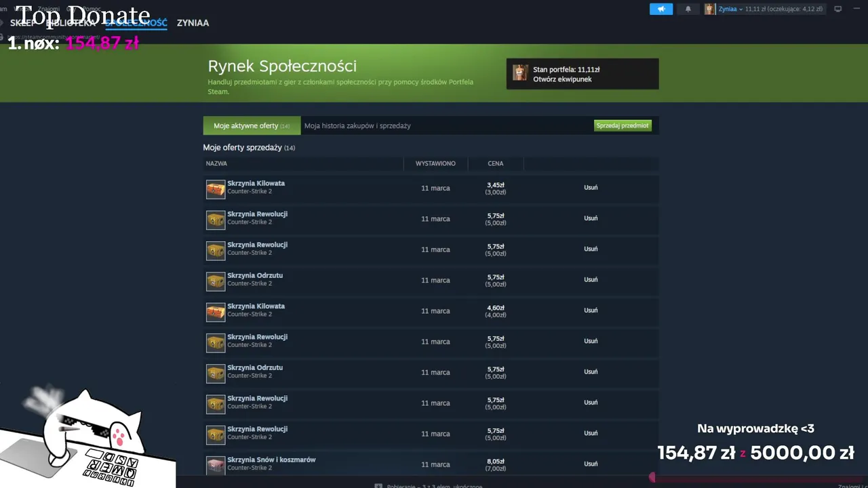Open the ZYNIAA profile menu tab
Viewport: 868px width, 488px height.
[x=193, y=23]
